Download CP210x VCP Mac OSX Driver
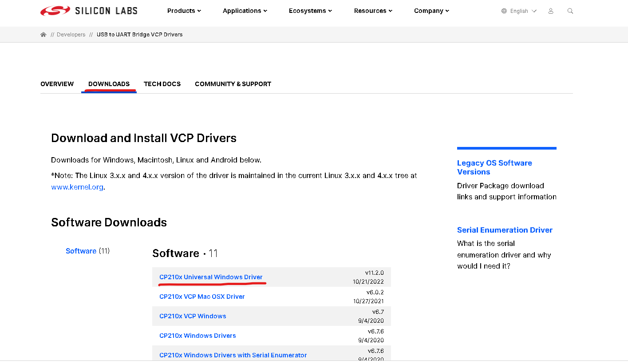 [x=202, y=297]
